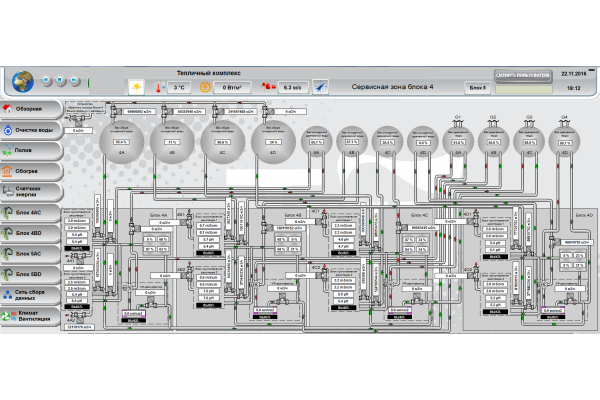The height and width of the screenshot is (400, 600).
Task: Open Климат Вентиляция screen
Action: point(30,314)
